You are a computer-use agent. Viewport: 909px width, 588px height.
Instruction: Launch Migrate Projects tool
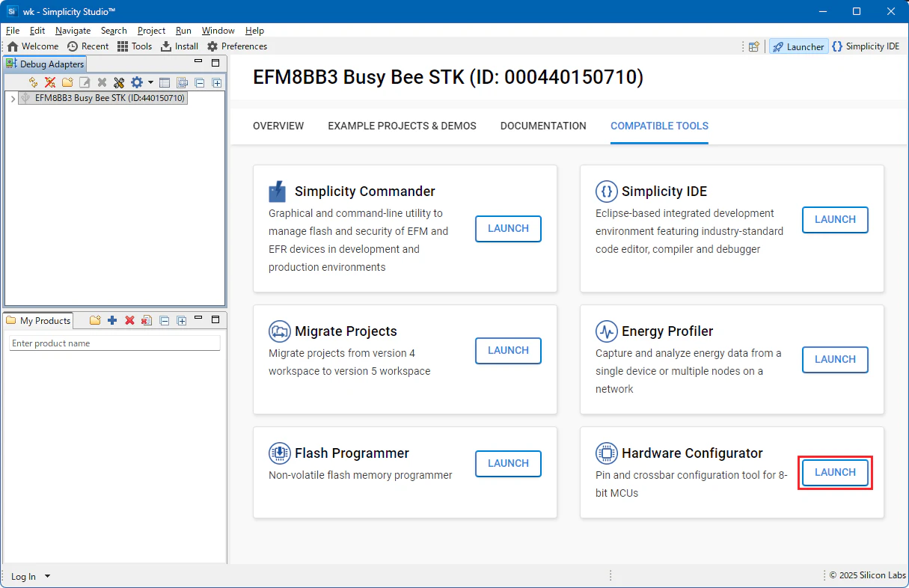(508, 351)
